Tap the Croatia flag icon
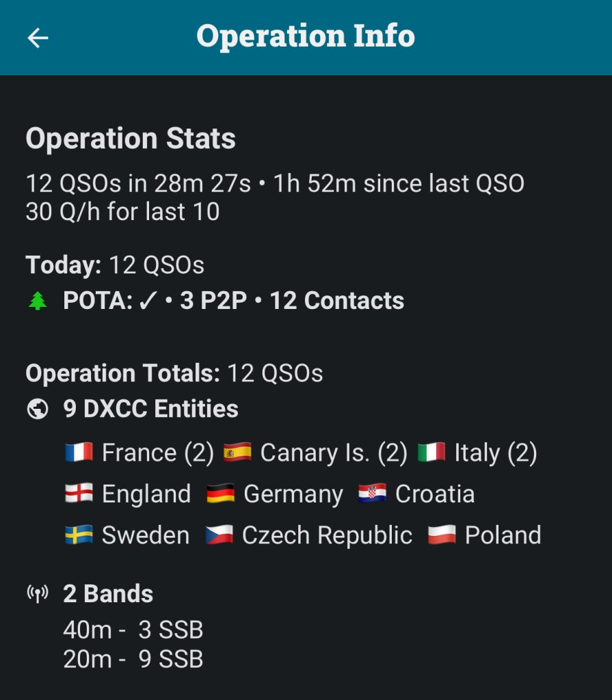This screenshot has height=700, width=612. click(x=372, y=494)
